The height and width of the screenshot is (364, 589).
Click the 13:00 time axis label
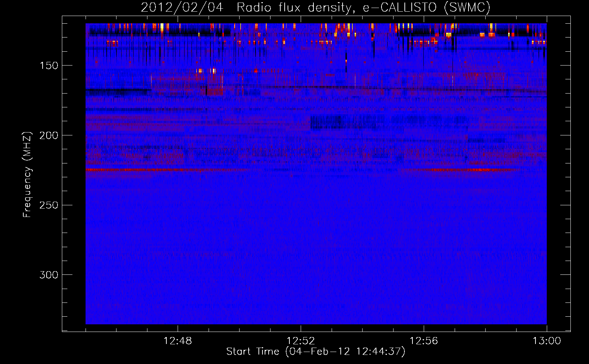547,341
